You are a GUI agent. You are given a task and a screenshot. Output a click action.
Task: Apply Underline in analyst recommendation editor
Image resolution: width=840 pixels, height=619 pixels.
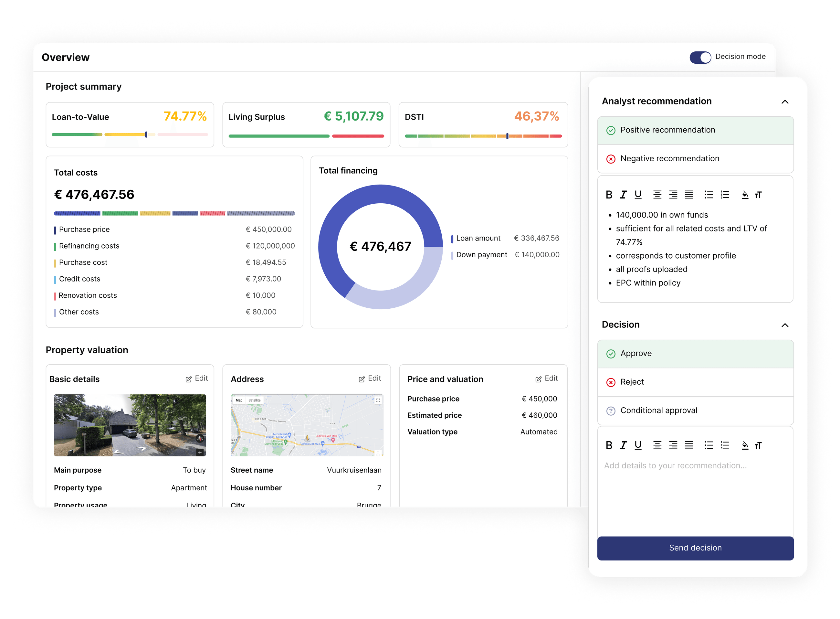tap(638, 195)
